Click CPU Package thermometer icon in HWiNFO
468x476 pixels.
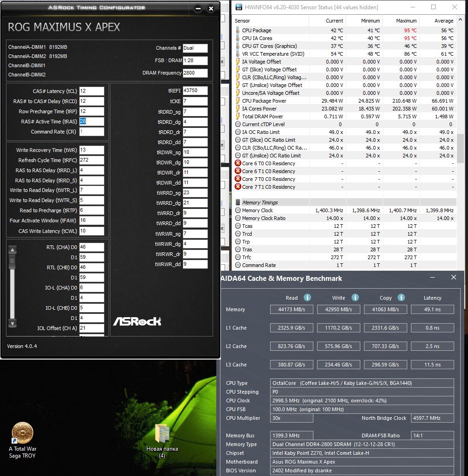pos(237,30)
